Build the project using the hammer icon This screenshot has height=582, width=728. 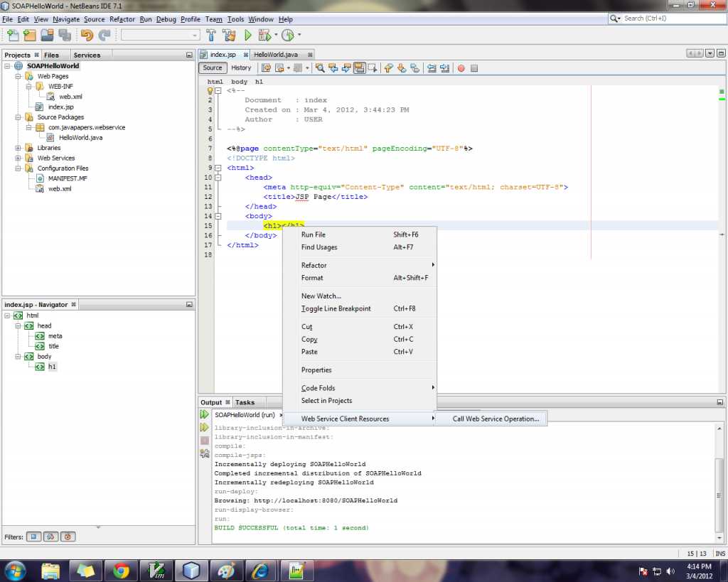pyautogui.click(x=213, y=34)
